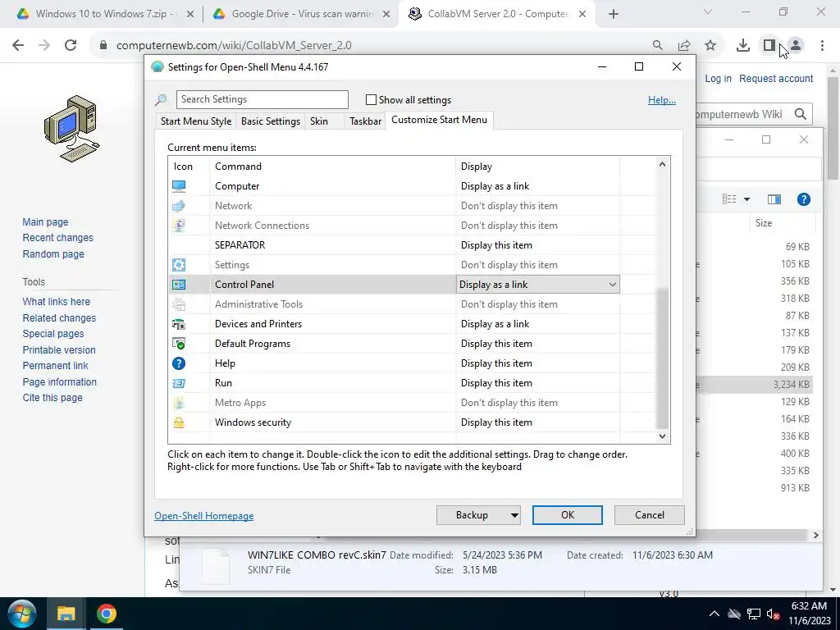Select Customize Start Menu tab
Screen dimensions: 840x630
coord(440,120)
